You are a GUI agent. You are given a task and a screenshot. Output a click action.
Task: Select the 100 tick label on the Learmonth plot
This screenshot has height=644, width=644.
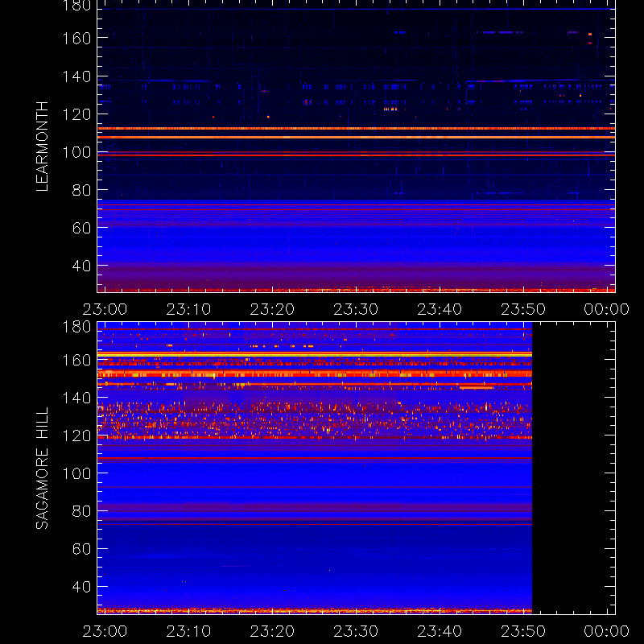[76, 152]
